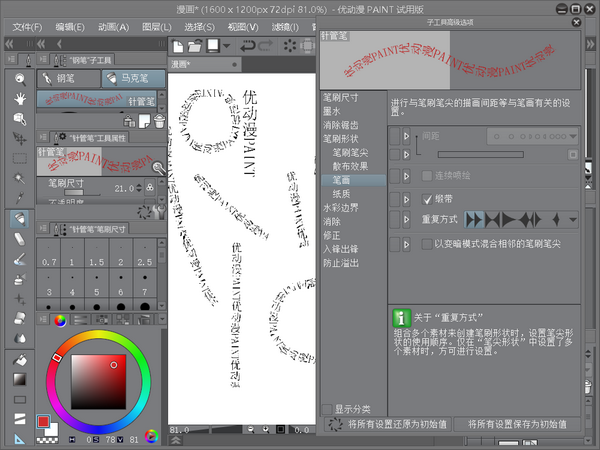Viewport: 600px width, 450px height.
Task: Select the rectangular Selection marquee tool
Action: pyautogui.click(x=20, y=158)
